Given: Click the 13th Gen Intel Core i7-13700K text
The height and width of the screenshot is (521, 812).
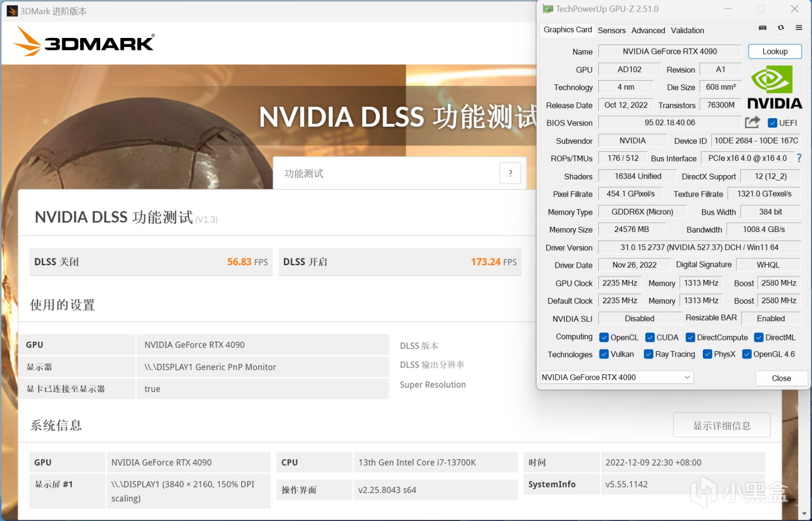Looking at the screenshot, I should tap(417, 462).
